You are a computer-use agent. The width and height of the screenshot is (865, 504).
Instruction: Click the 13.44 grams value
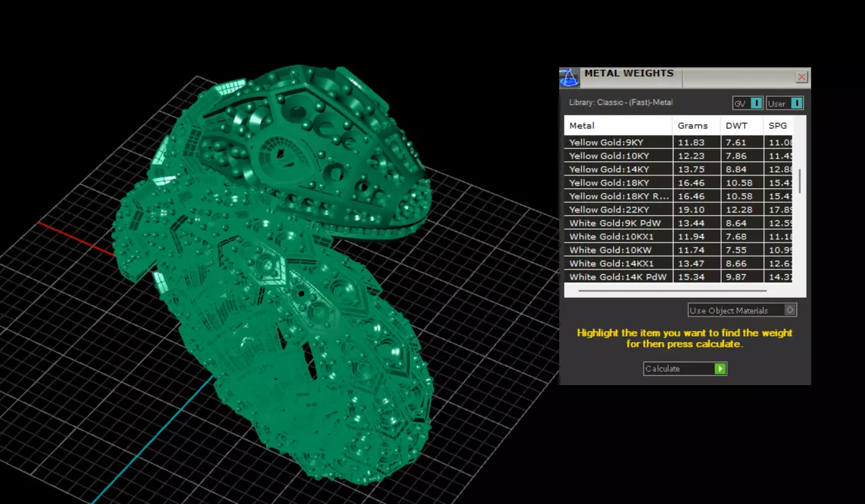[x=690, y=223]
